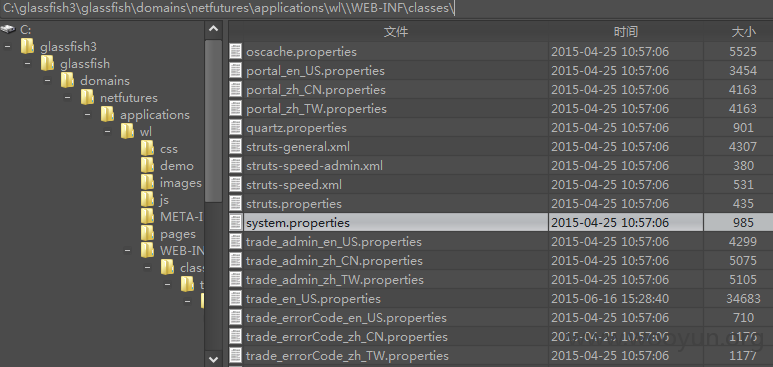The width and height of the screenshot is (773, 367).
Task: Click the trade_admin_zh_TW.properties file icon
Action: tap(236, 280)
